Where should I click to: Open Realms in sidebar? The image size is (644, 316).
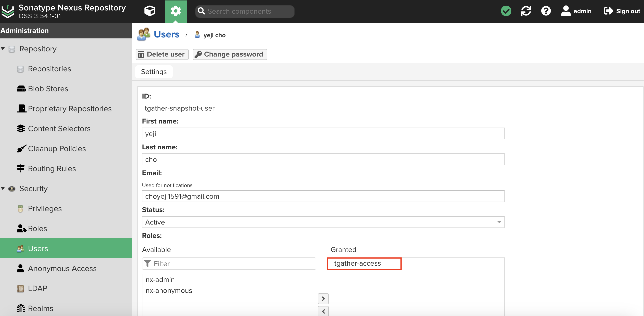(41, 308)
